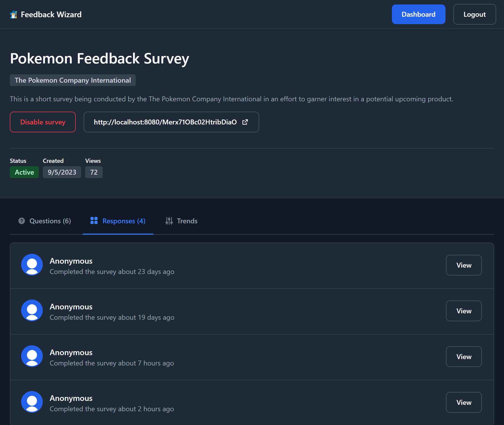Open the localhost survey URL link
504x425 pixels.
pyautogui.click(x=171, y=122)
